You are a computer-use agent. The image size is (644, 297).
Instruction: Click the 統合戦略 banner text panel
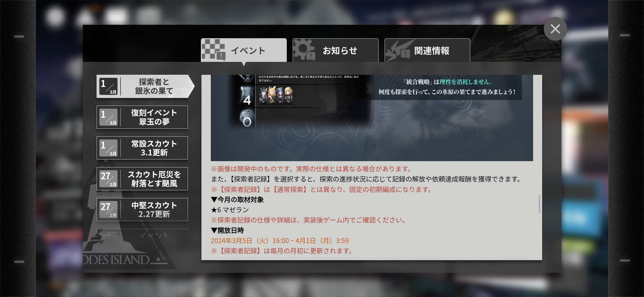(447, 87)
